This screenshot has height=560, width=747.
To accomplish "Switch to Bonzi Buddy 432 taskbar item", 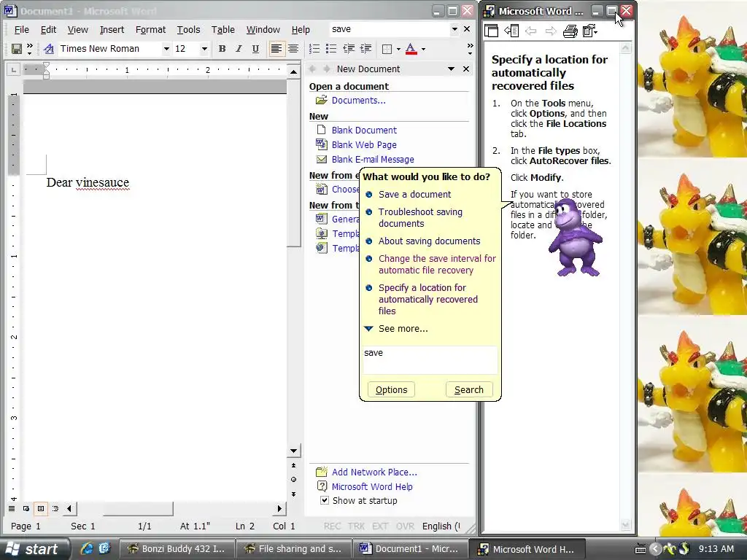I will [x=177, y=549].
